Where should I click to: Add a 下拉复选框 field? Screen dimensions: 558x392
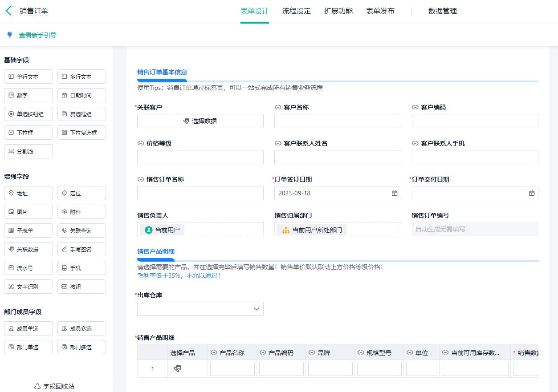coord(81,133)
